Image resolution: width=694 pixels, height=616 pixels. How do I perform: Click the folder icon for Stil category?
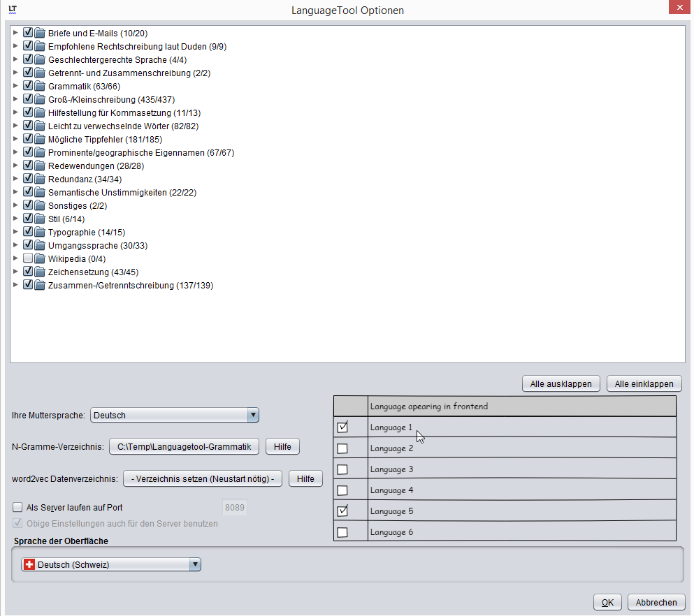(40, 219)
